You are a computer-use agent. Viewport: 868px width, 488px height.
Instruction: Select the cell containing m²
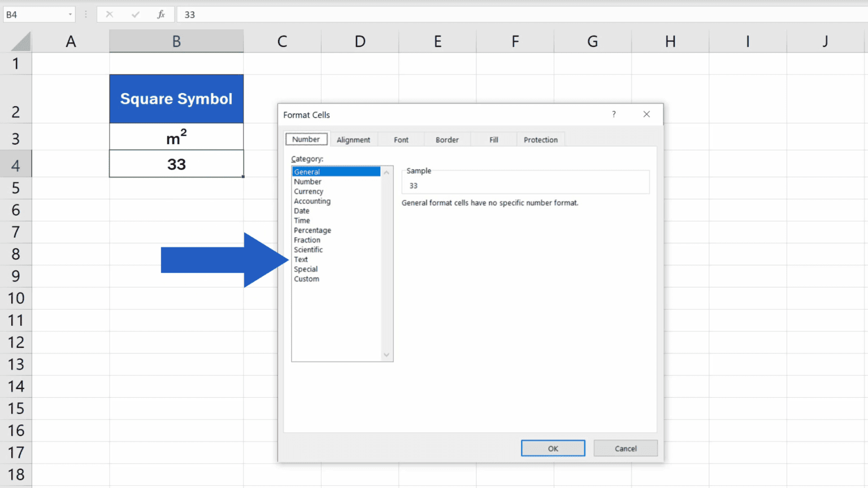pos(176,136)
